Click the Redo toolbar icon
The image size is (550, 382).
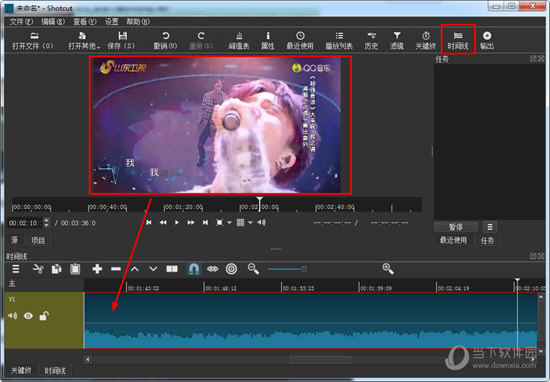click(x=201, y=40)
